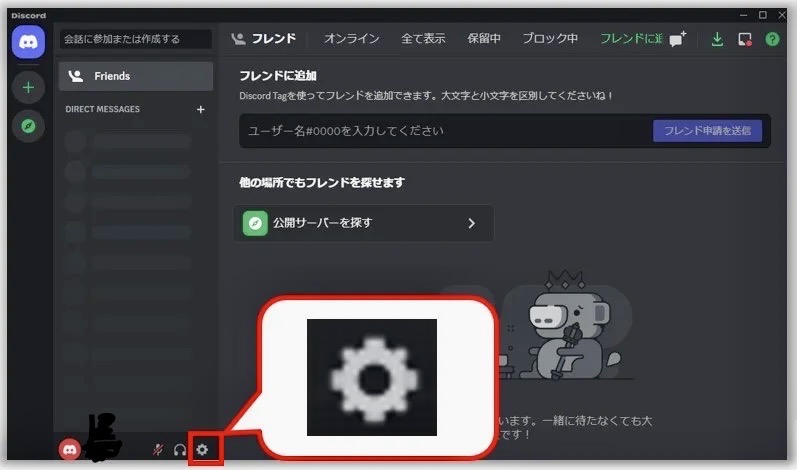Select Friends in the sidebar

pos(136,76)
